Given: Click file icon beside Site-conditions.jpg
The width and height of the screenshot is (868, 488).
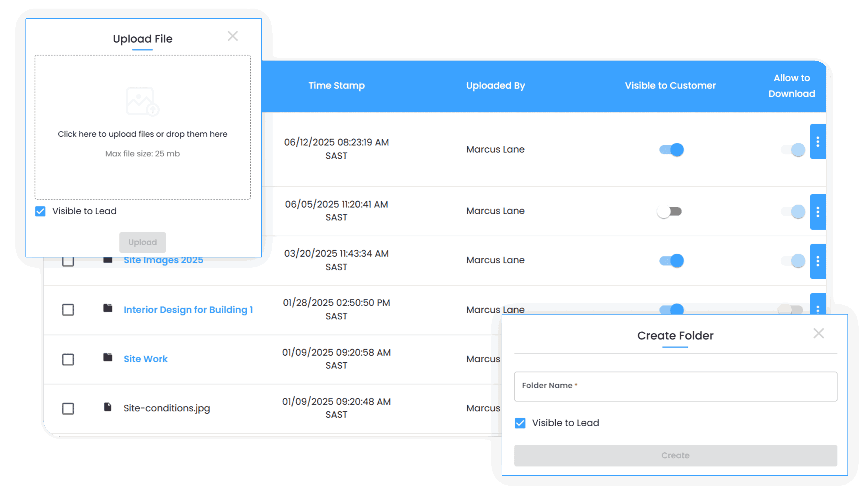Looking at the screenshot, I should click(108, 407).
